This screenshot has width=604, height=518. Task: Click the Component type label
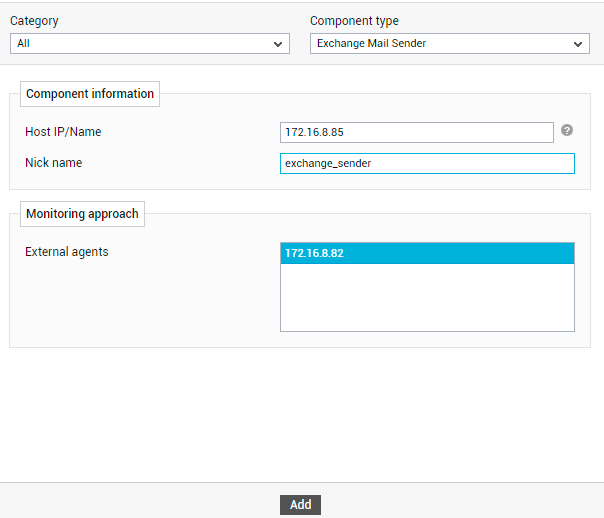(354, 21)
